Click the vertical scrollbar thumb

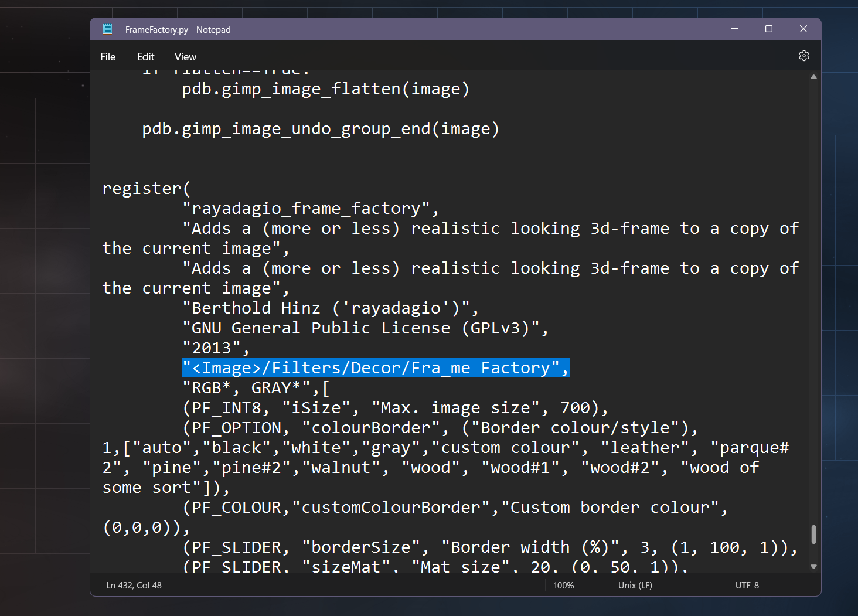(x=813, y=535)
